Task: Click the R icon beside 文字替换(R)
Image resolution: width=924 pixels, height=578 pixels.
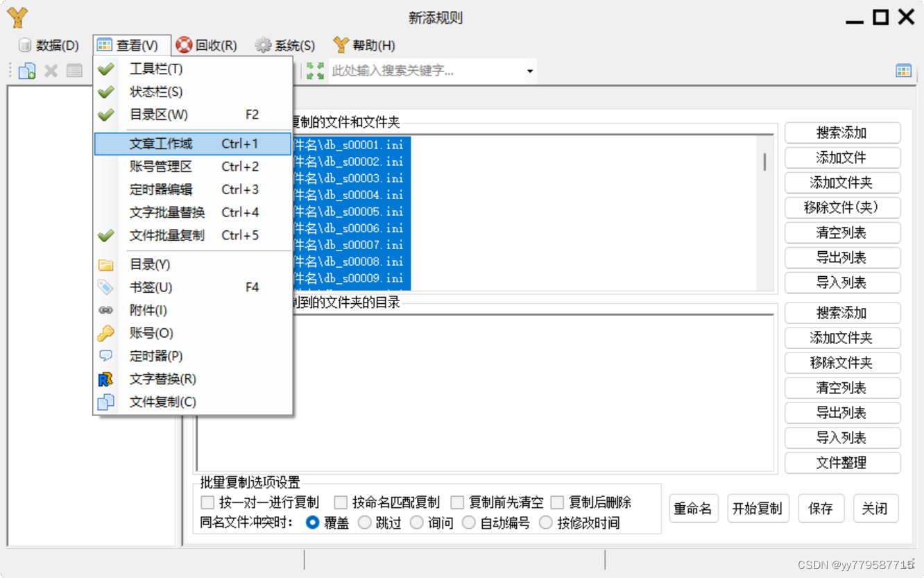Action: [x=105, y=379]
